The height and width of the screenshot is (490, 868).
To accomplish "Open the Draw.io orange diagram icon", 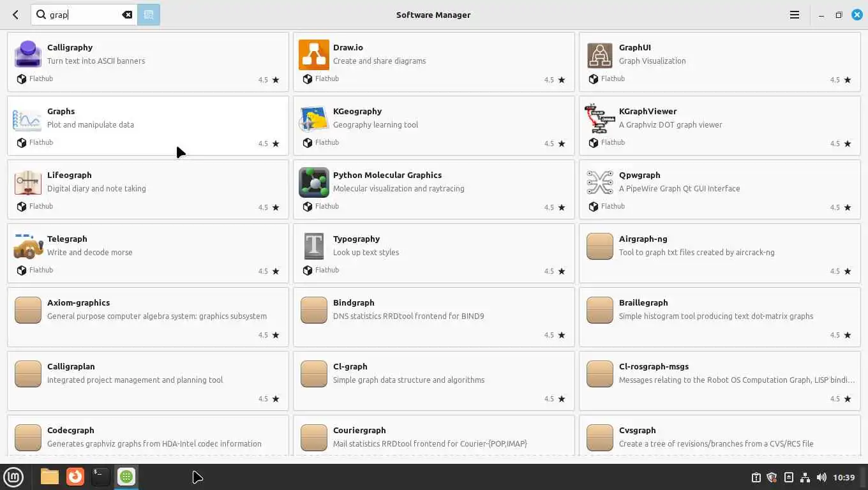I will (x=313, y=54).
